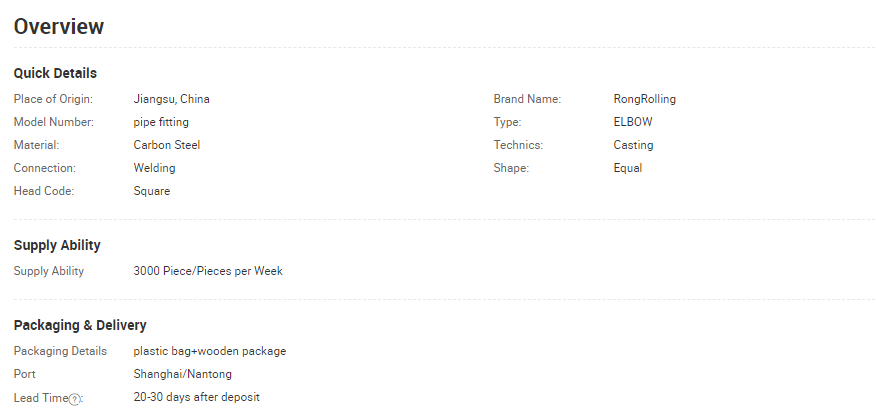Click the pipe fitting model number value
Screen dimensions: 876x414
[x=161, y=122]
